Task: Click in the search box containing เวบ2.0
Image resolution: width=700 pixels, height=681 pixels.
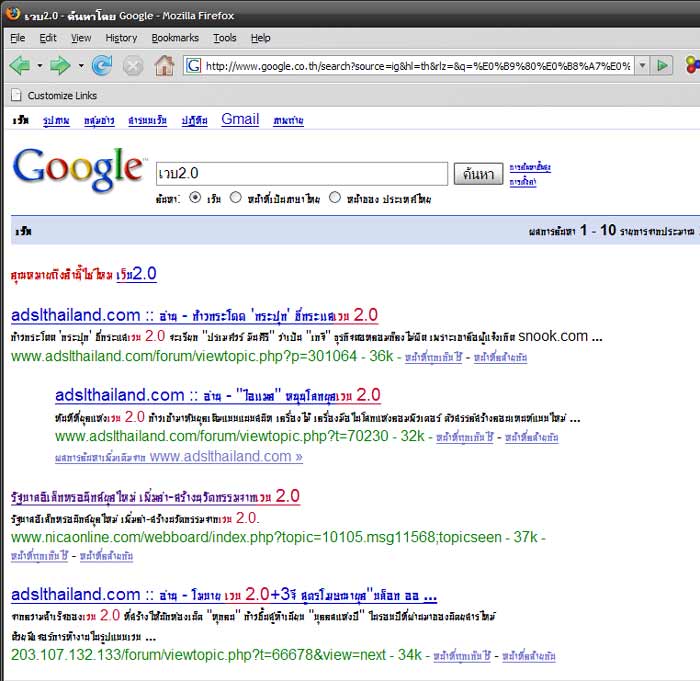Action: tap(302, 174)
